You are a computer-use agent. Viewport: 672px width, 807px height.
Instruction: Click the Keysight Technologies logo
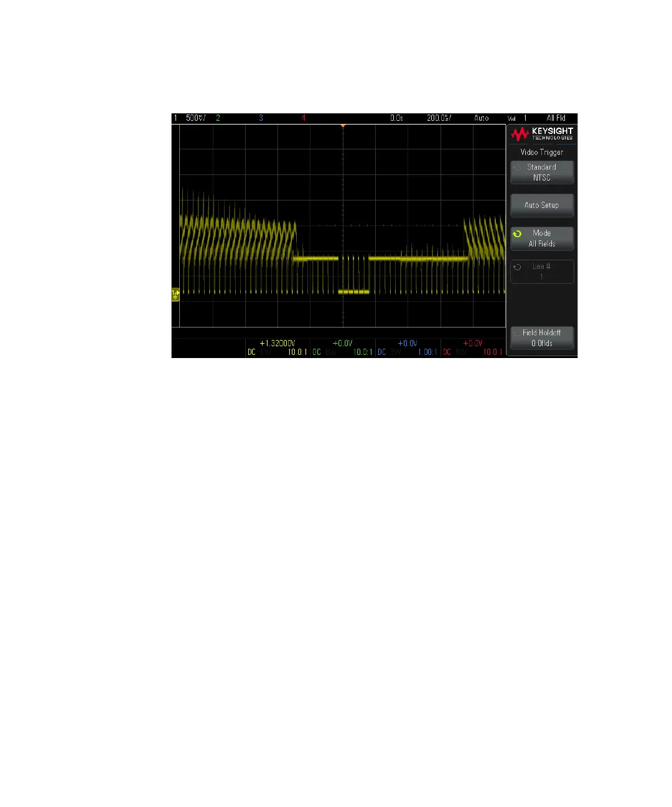pos(542,134)
